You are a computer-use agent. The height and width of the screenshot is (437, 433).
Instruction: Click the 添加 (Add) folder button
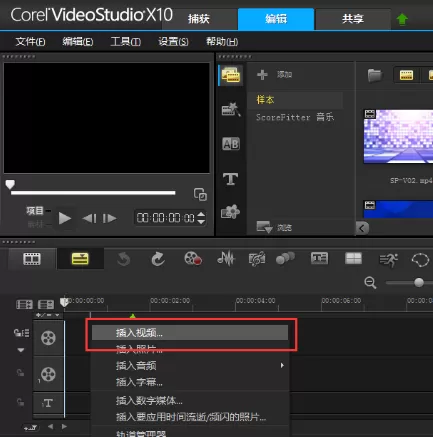tap(275, 74)
